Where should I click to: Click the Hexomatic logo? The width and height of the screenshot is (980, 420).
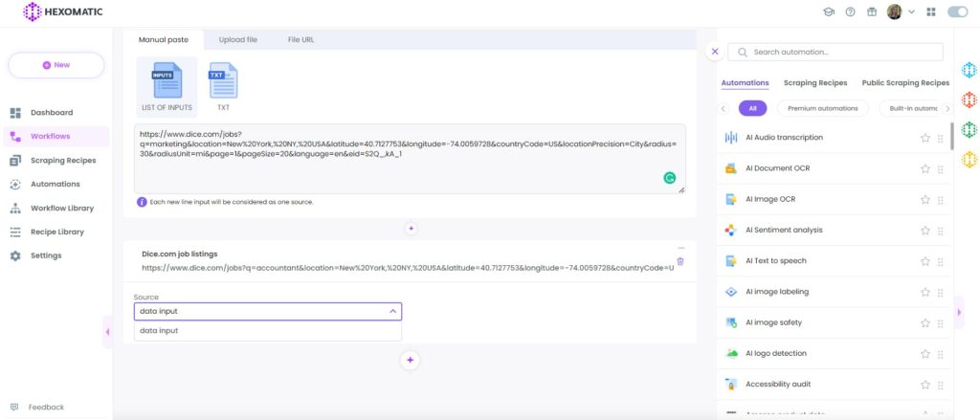pos(62,11)
